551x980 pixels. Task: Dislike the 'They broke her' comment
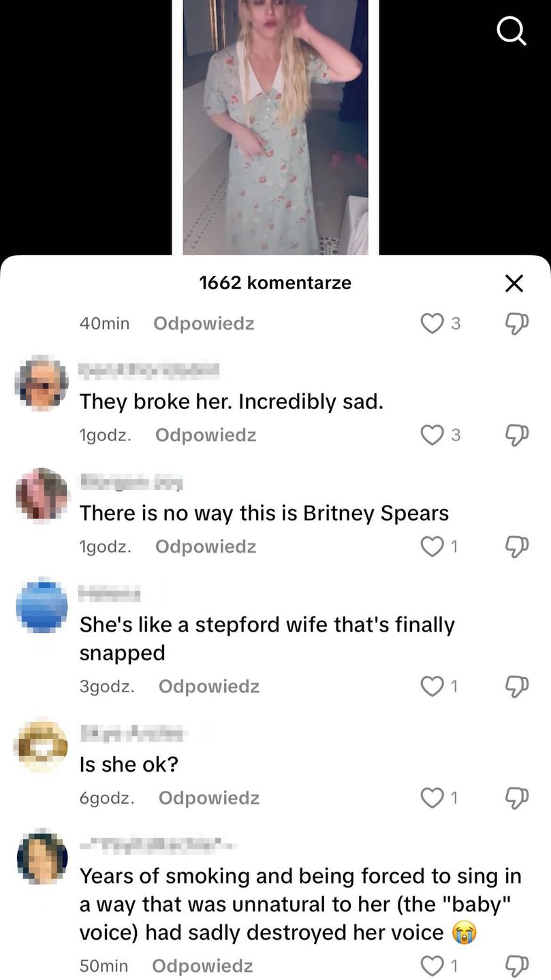click(x=516, y=434)
